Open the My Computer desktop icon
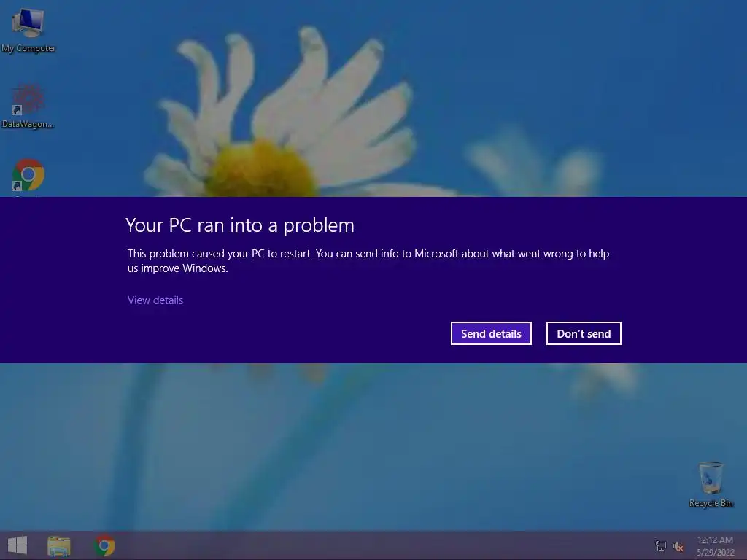The width and height of the screenshot is (747, 560). (28, 30)
